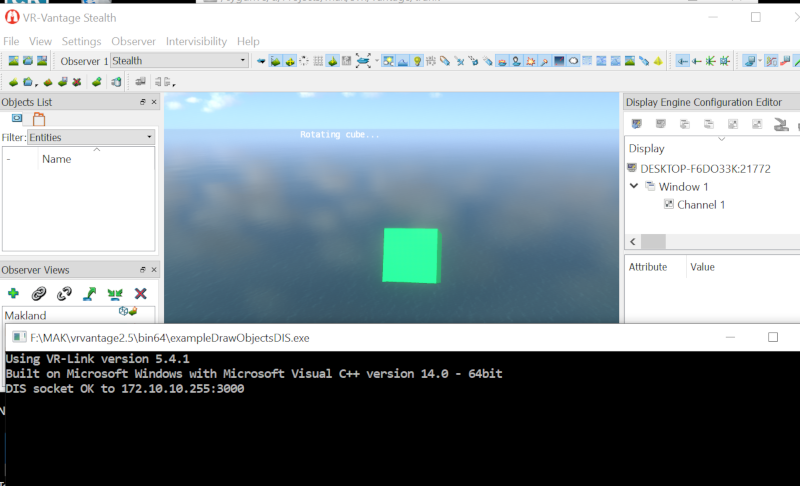
Task: Click the terrain icon with red X
Action: pyautogui.click(x=77, y=82)
